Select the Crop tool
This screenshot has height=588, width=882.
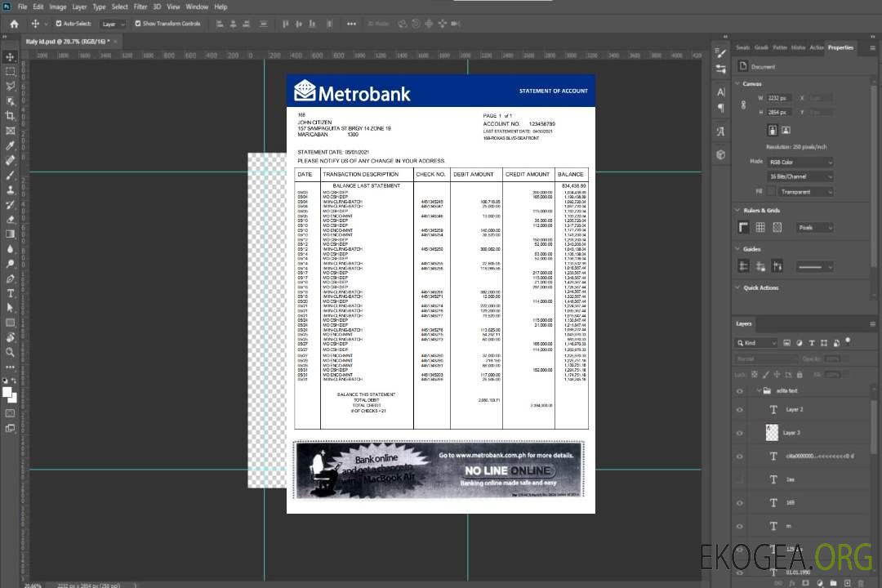click(10, 116)
